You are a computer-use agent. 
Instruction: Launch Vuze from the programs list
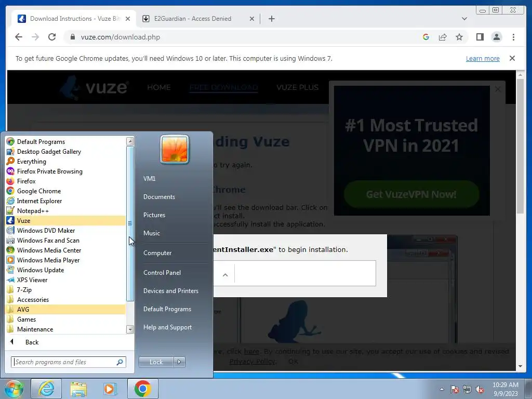coord(66,220)
